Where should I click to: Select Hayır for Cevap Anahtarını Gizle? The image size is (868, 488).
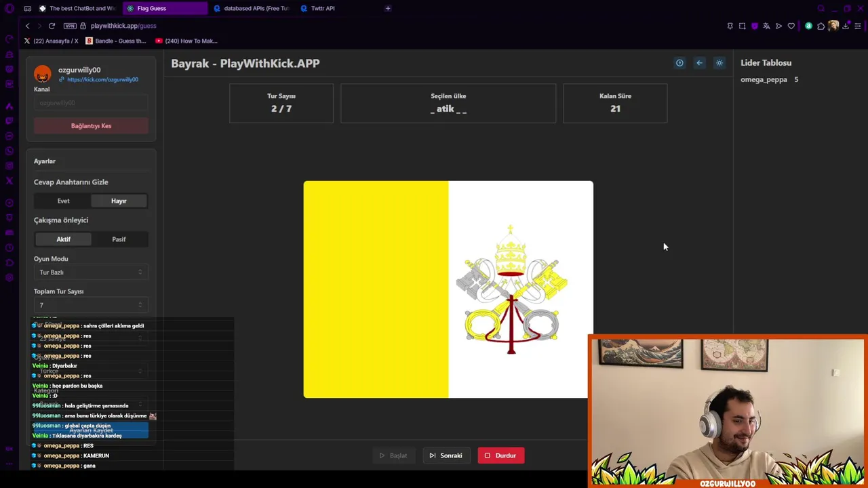119,201
